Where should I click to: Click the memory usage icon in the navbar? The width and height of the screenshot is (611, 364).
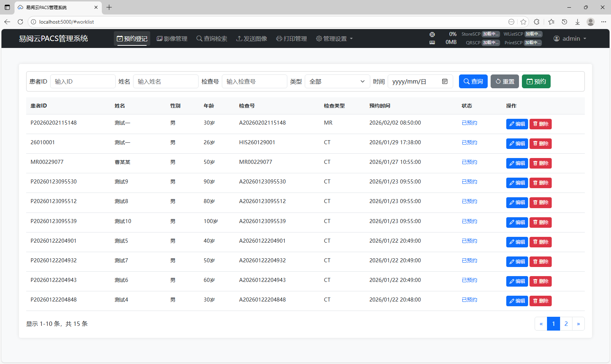pyautogui.click(x=432, y=43)
